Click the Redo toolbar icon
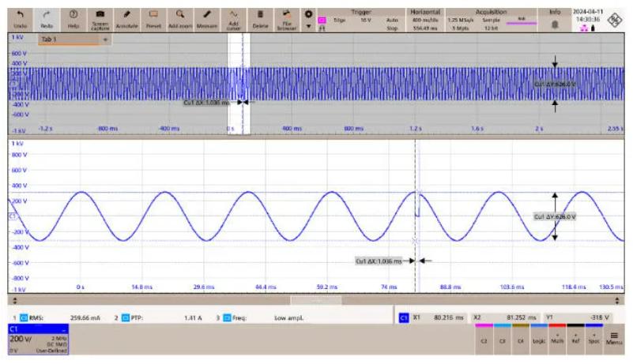Viewport: 633px width, 364px height. [x=47, y=20]
